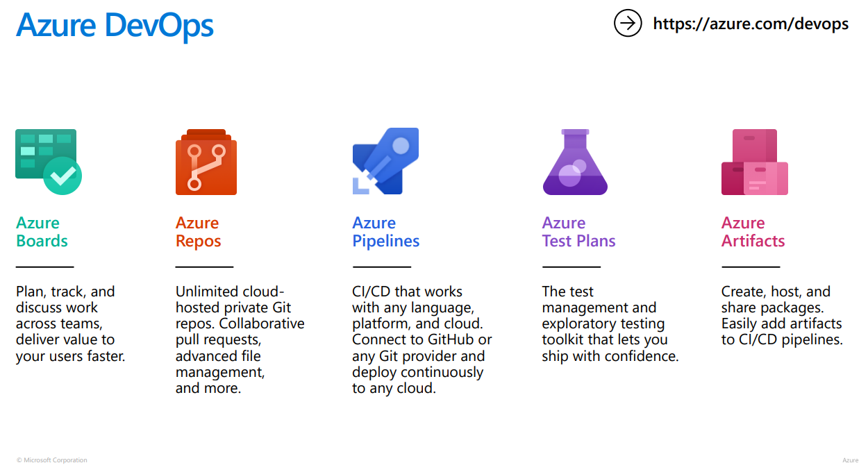Click the Azure Repos icon
The height and width of the screenshot is (472, 868).
click(206, 162)
